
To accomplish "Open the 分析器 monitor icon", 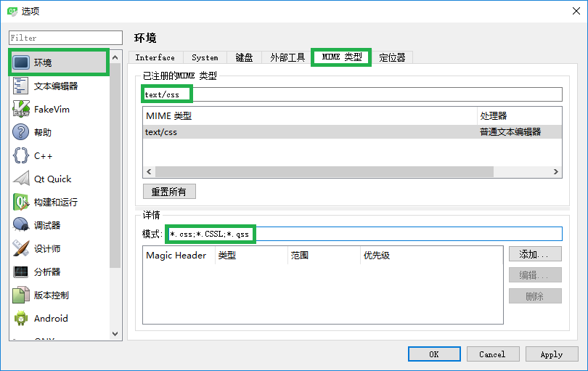I will coord(20,272).
